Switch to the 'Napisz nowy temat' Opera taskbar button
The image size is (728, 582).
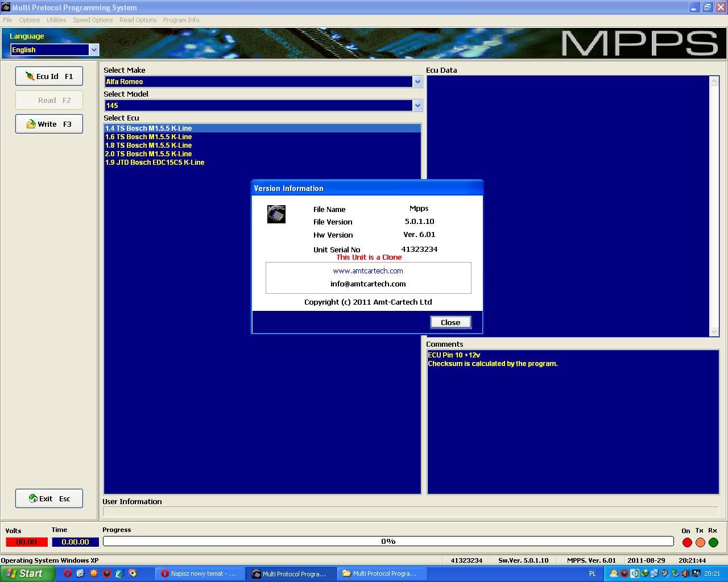coord(200,573)
